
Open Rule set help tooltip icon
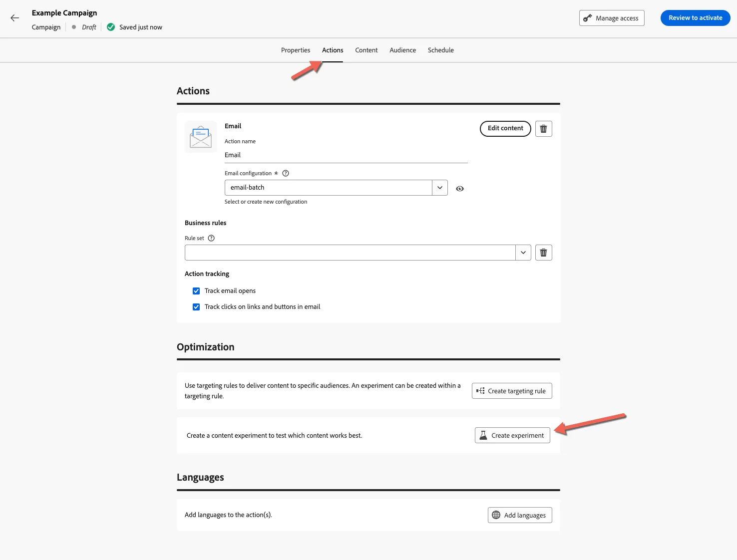tap(211, 238)
